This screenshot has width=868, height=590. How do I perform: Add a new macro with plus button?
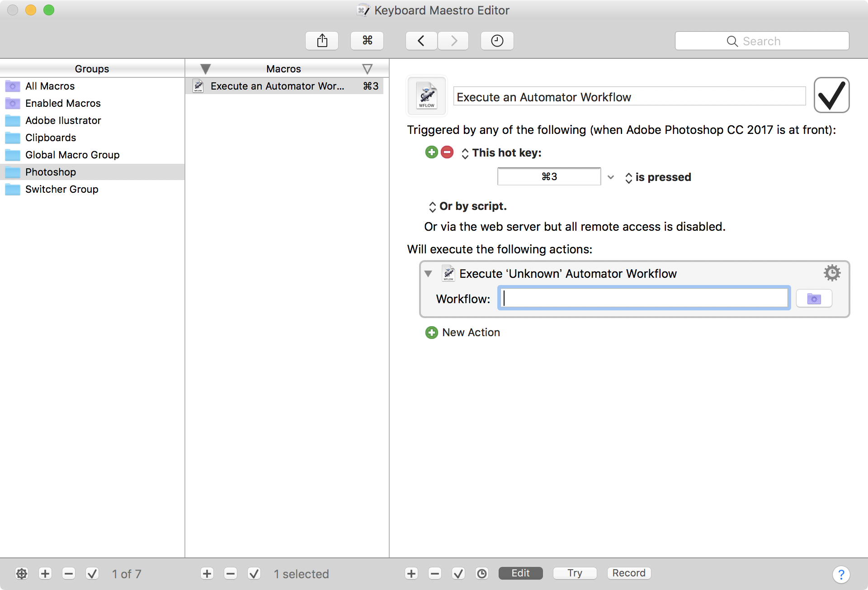tap(207, 574)
